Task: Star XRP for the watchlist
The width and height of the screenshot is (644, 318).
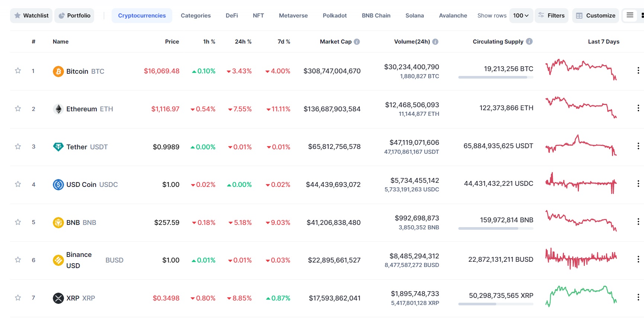Action: 18,298
